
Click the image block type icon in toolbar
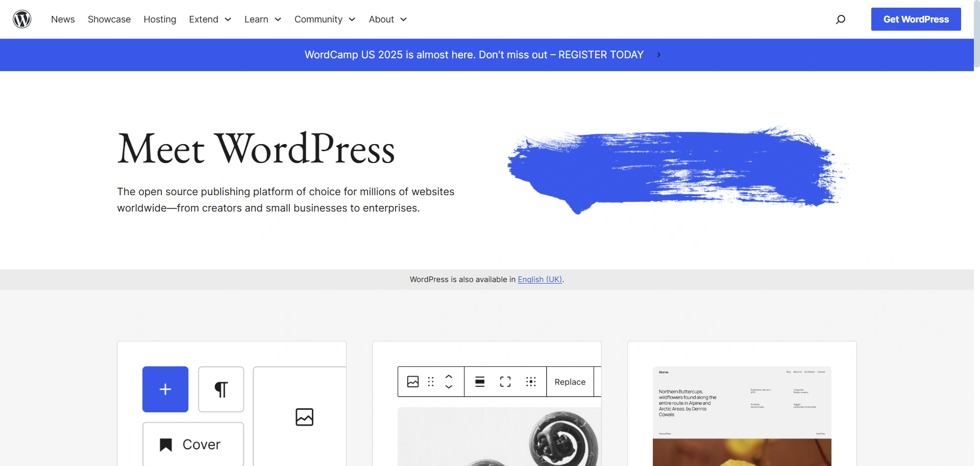click(413, 382)
